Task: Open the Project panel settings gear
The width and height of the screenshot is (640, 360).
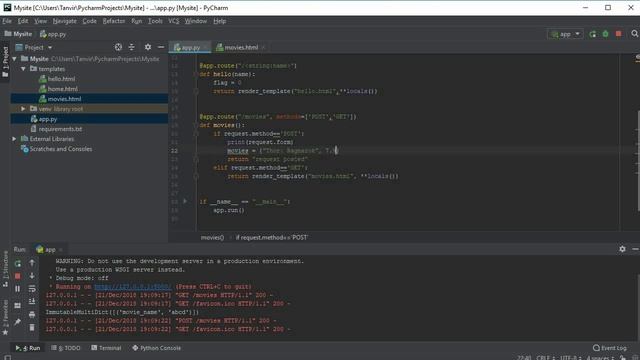Action: pos(148,47)
